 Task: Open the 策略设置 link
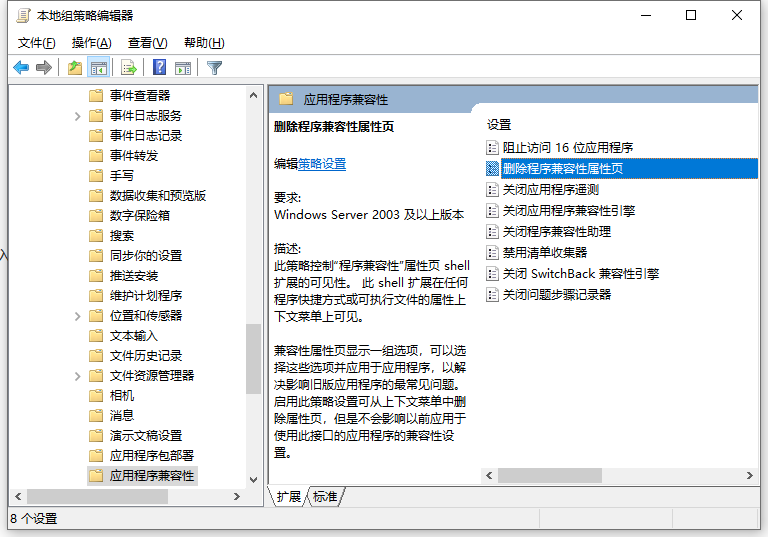(x=322, y=164)
